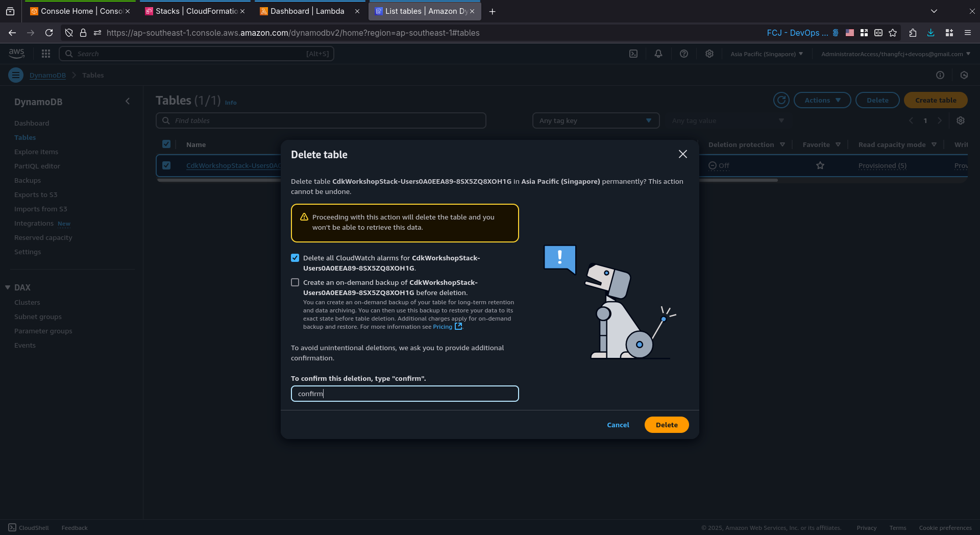980x535 pixels.
Task: Toggle the hamburger navigation menu button
Action: coord(16,75)
